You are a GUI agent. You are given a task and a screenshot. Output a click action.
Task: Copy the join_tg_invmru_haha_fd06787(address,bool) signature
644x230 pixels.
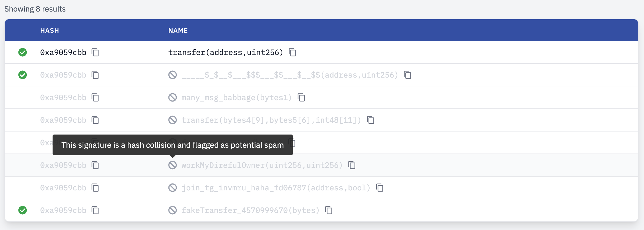(x=380, y=188)
